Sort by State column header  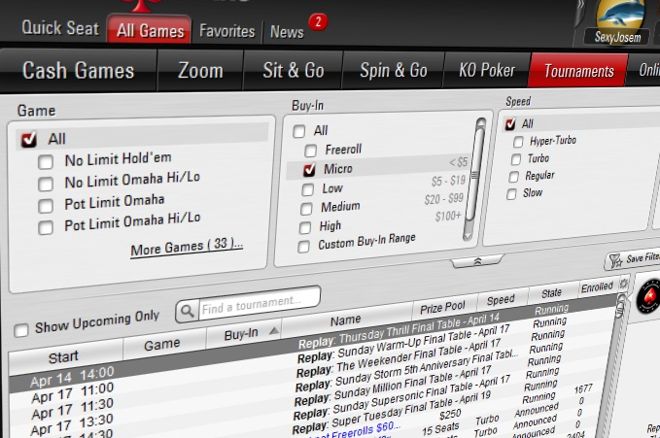click(x=551, y=292)
